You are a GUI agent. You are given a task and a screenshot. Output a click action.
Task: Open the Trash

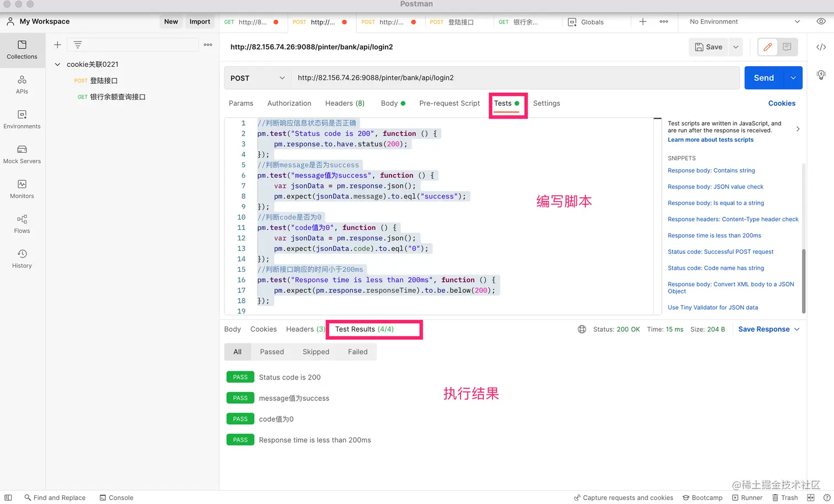785,497
